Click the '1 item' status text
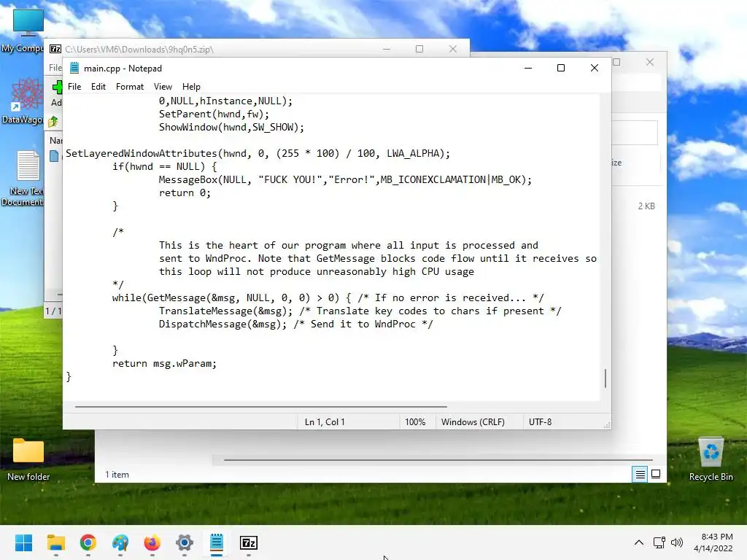747x560 pixels. point(117,474)
